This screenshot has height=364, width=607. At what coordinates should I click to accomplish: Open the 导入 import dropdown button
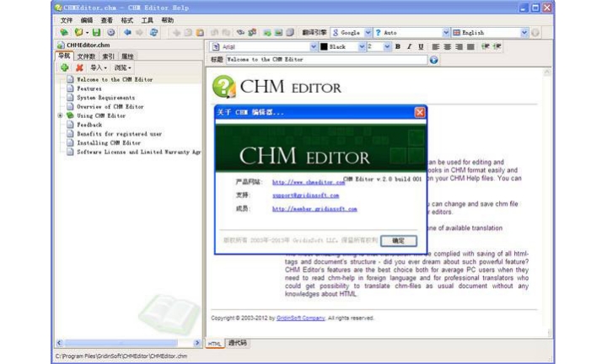click(99, 67)
